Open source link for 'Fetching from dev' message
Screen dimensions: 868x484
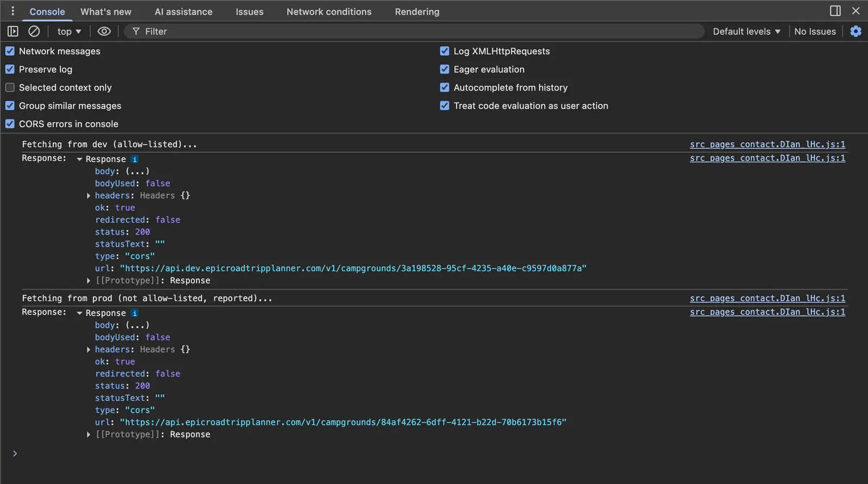pos(767,144)
